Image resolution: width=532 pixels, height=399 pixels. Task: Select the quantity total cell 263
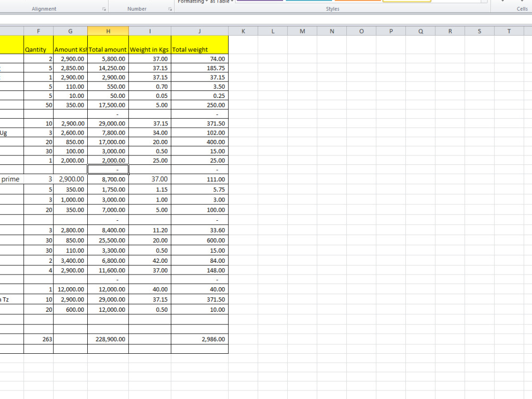pyautogui.click(x=38, y=339)
